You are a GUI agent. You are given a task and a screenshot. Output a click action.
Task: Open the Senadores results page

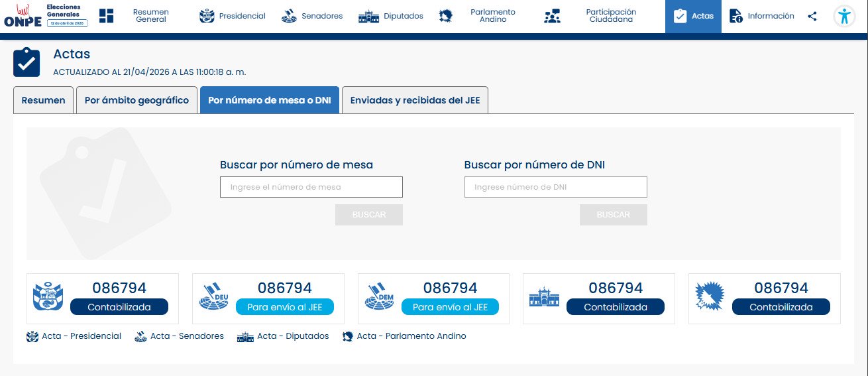311,17
